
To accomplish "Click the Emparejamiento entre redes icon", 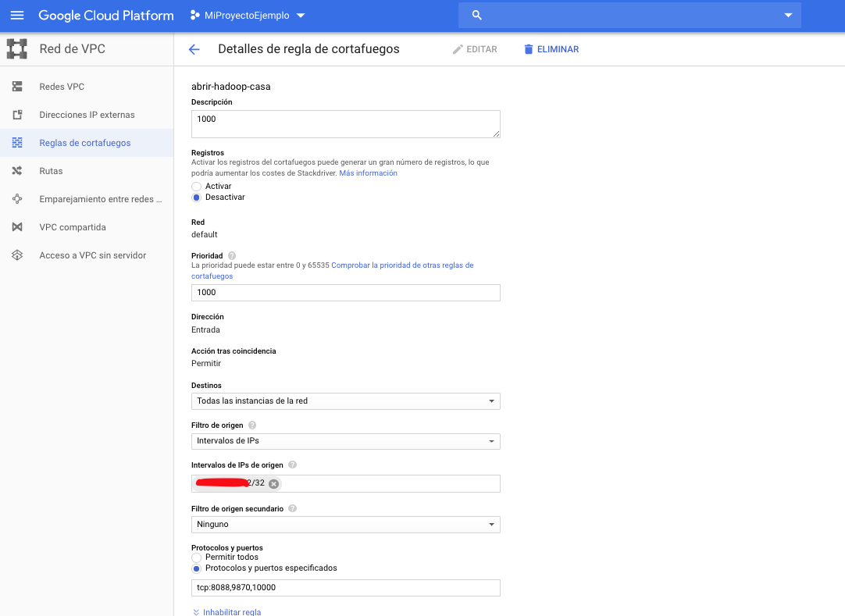I will [17, 199].
